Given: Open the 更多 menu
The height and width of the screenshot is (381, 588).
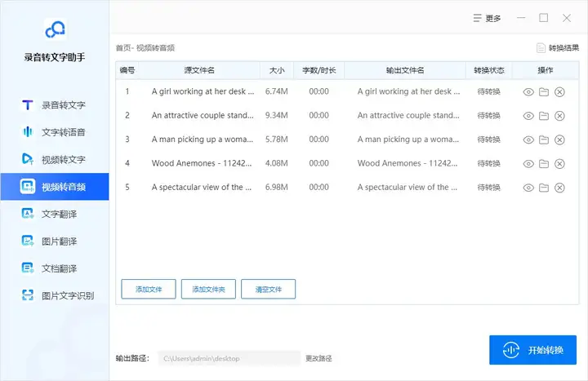Looking at the screenshot, I should pyautogui.click(x=487, y=19).
